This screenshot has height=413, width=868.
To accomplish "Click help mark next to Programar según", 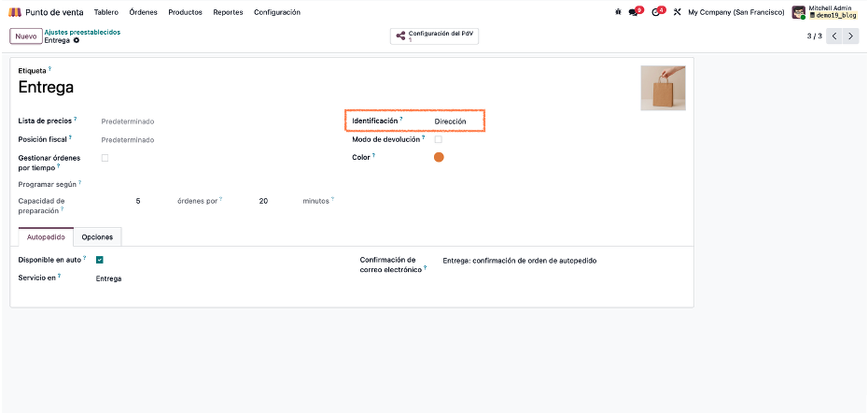I will [79, 181].
